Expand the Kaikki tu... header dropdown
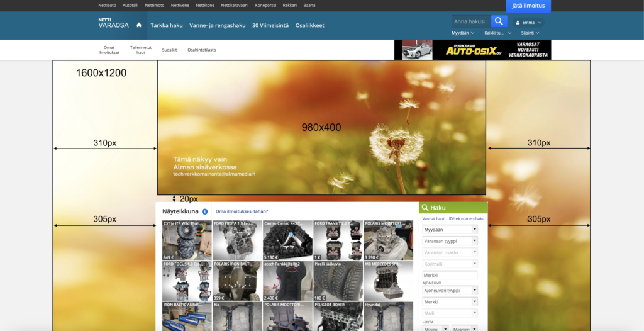This screenshot has height=331, width=644. coord(498,33)
